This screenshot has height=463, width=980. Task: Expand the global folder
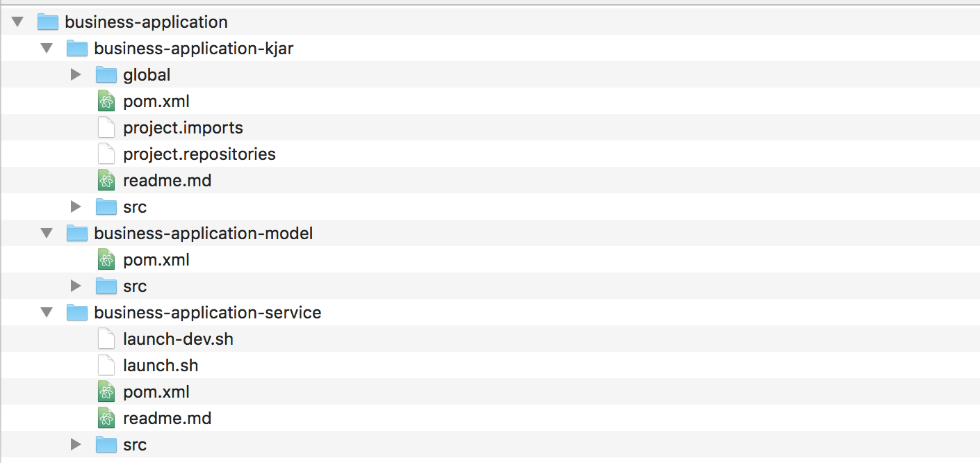(76, 75)
